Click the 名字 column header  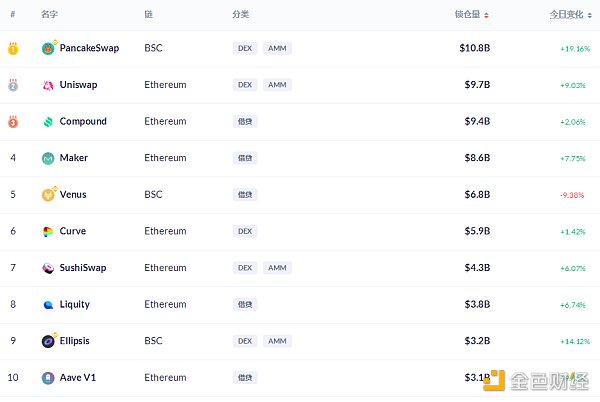click(49, 15)
